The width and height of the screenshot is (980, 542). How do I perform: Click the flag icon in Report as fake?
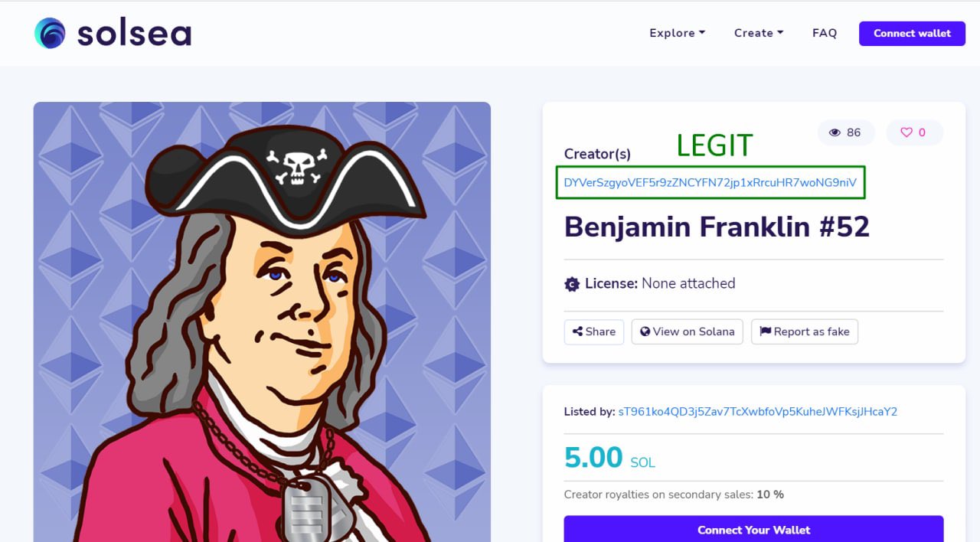[765, 331]
